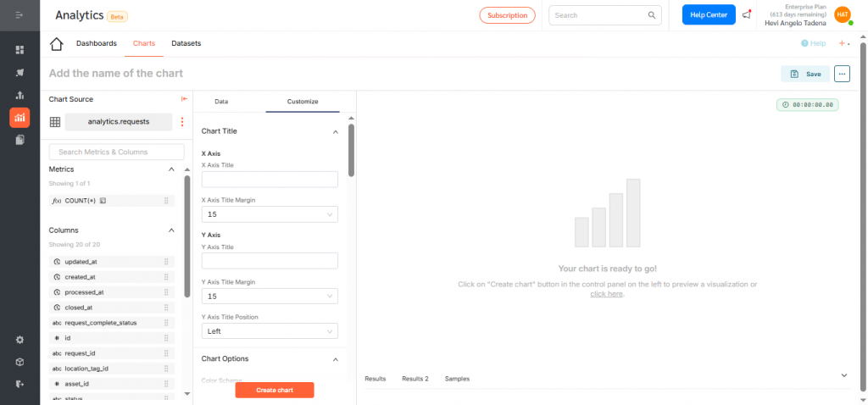868x405 pixels.
Task: Click the home icon in the navigation bar
Action: point(56,44)
